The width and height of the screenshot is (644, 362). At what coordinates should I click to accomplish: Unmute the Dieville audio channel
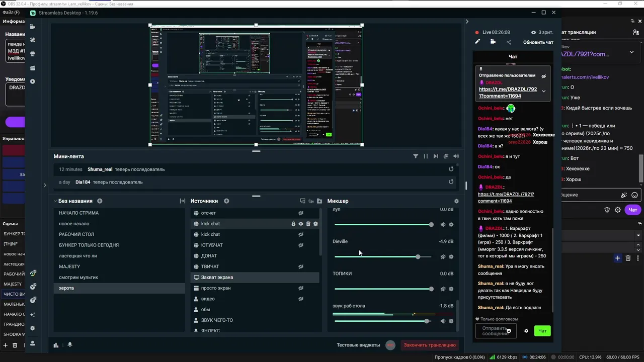pos(443,256)
